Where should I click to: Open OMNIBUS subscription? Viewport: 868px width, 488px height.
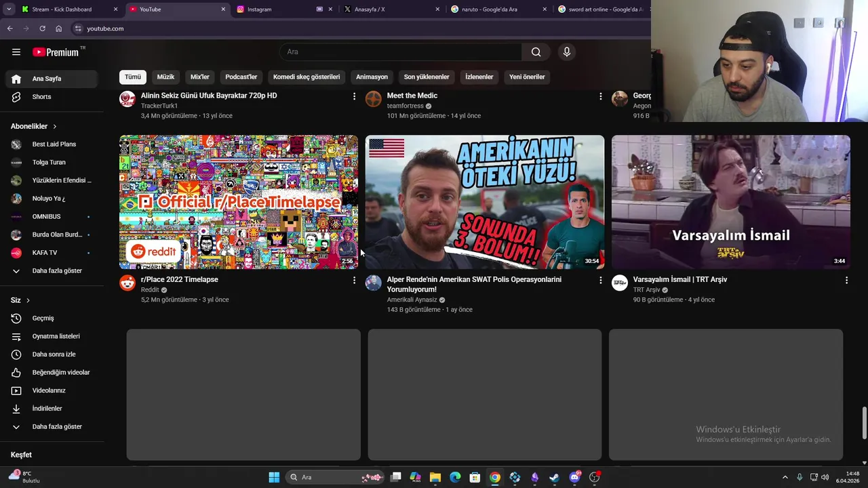[x=52, y=217]
